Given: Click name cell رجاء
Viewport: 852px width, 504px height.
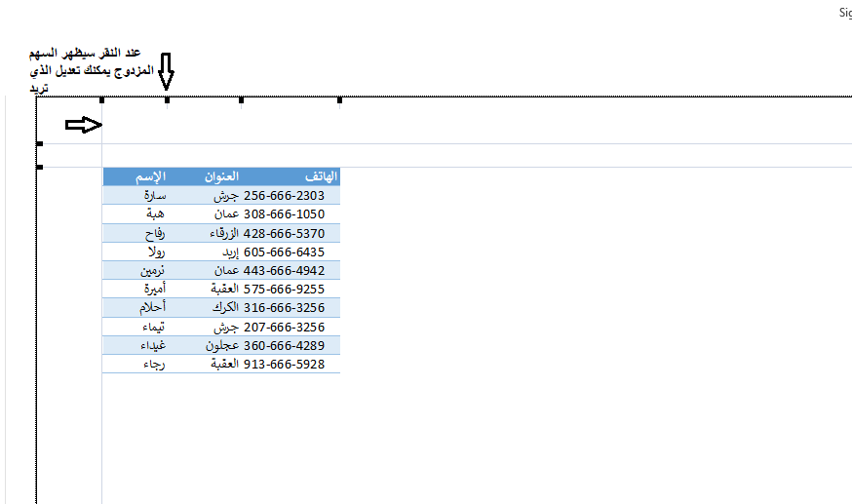Looking at the screenshot, I should point(154,365).
